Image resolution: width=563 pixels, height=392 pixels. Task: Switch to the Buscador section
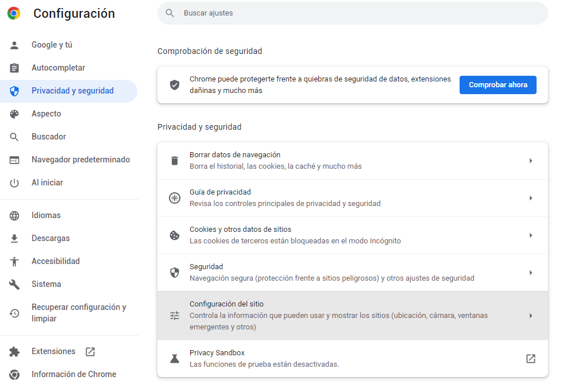(68, 137)
